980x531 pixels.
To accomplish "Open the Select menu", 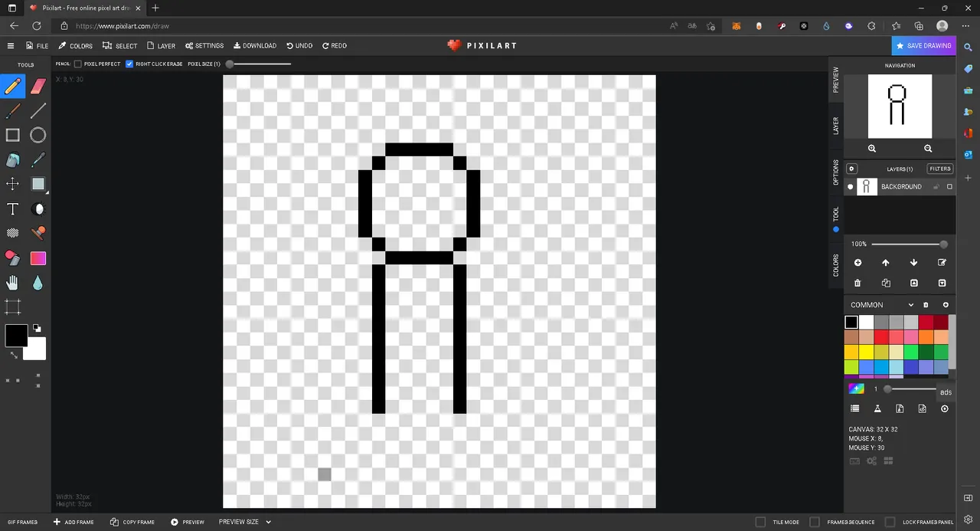I will tap(120, 46).
